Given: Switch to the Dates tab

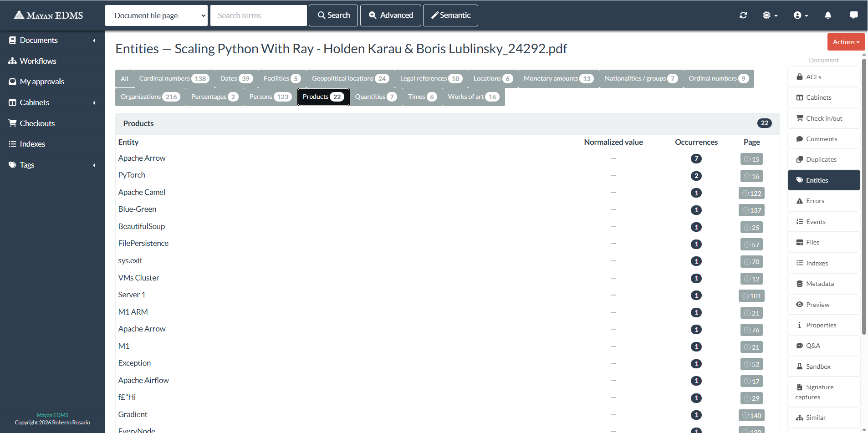Looking at the screenshot, I should [x=236, y=79].
